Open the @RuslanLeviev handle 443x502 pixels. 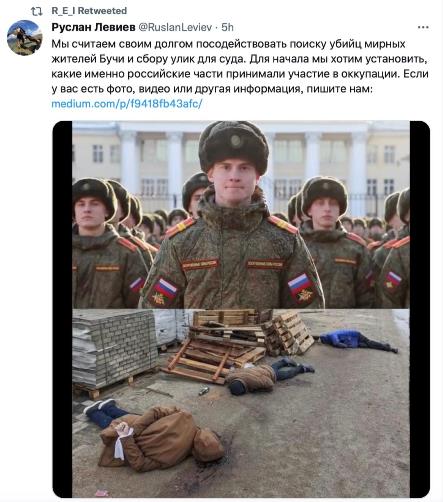[175, 27]
